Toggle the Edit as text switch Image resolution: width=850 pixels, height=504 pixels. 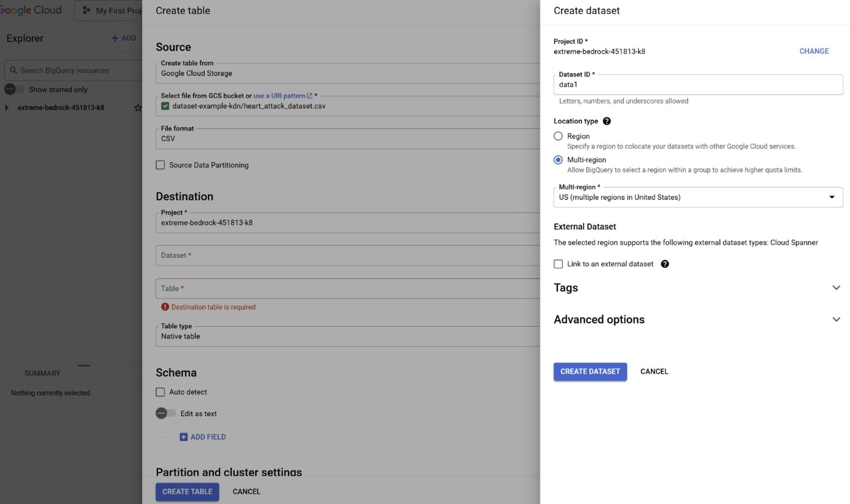[166, 413]
